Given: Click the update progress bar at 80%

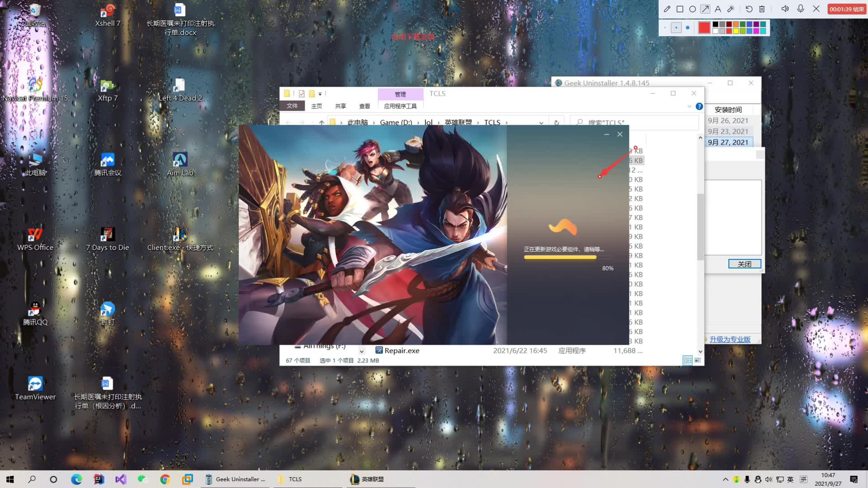Looking at the screenshot, I should point(567,257).
